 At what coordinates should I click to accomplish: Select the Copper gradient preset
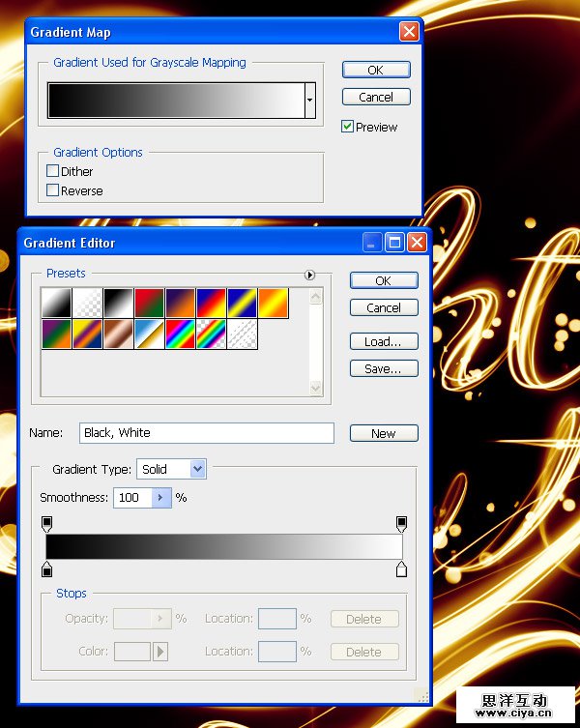tap(117, 335)
